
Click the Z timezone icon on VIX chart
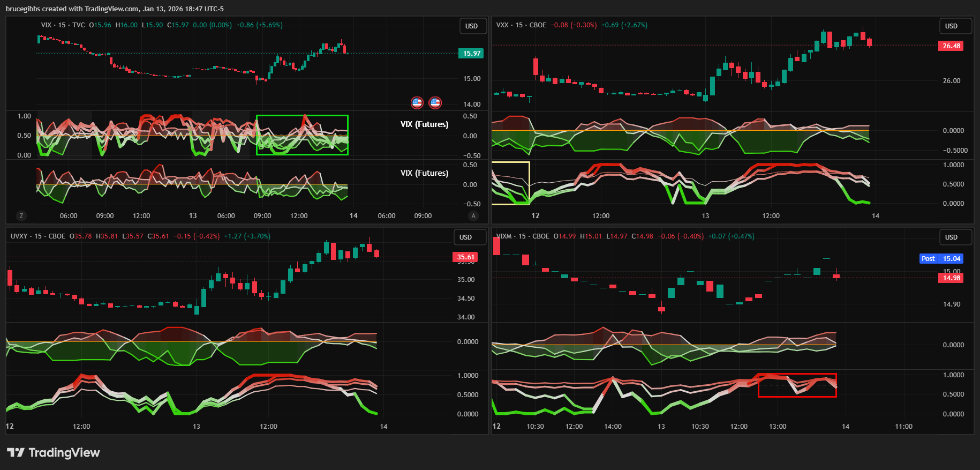coord(21,216)
